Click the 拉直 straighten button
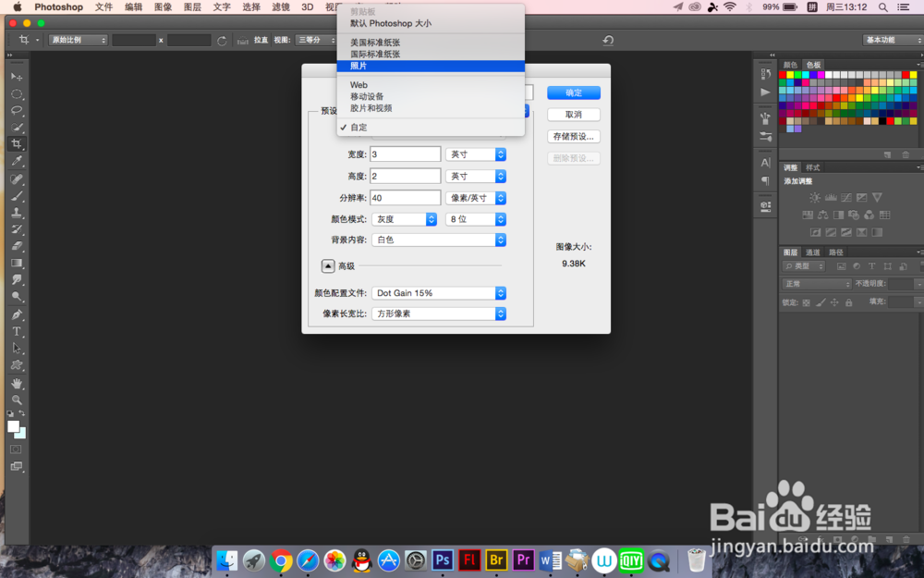The image size is (924, 578). coord(253,40)
